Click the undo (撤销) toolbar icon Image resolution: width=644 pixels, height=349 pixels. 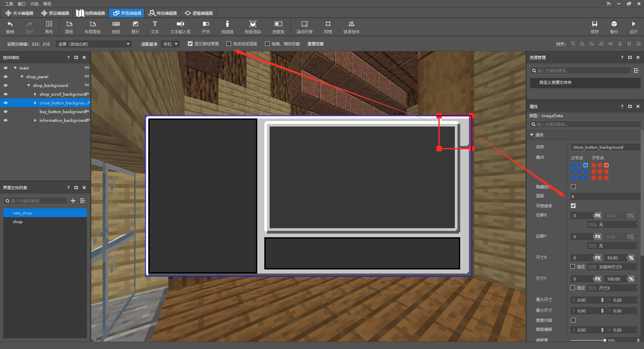pos(10,27)
